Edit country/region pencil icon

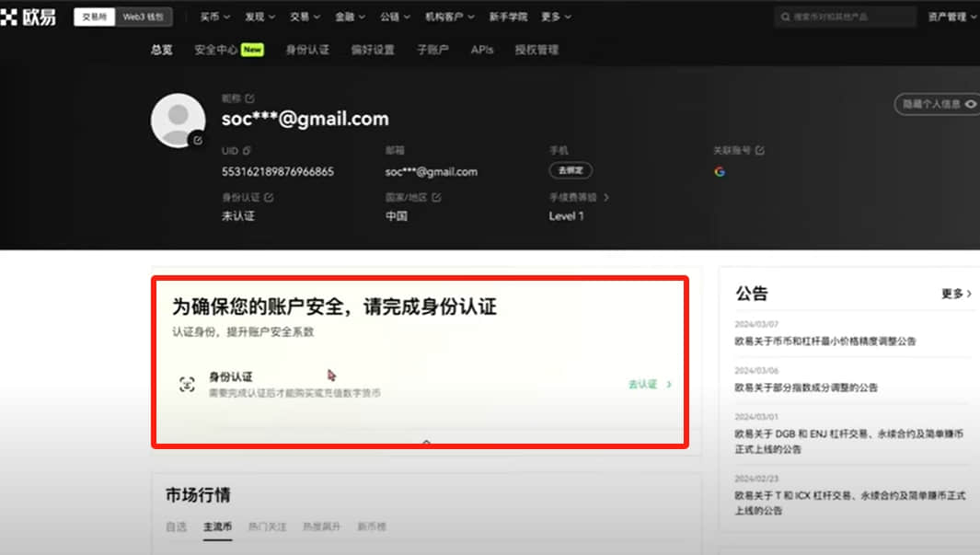(x=436, y=198)
